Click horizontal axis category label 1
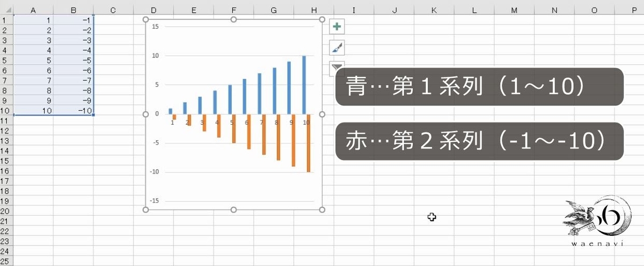Screen dimensions: 644x266 coord(172,123)
